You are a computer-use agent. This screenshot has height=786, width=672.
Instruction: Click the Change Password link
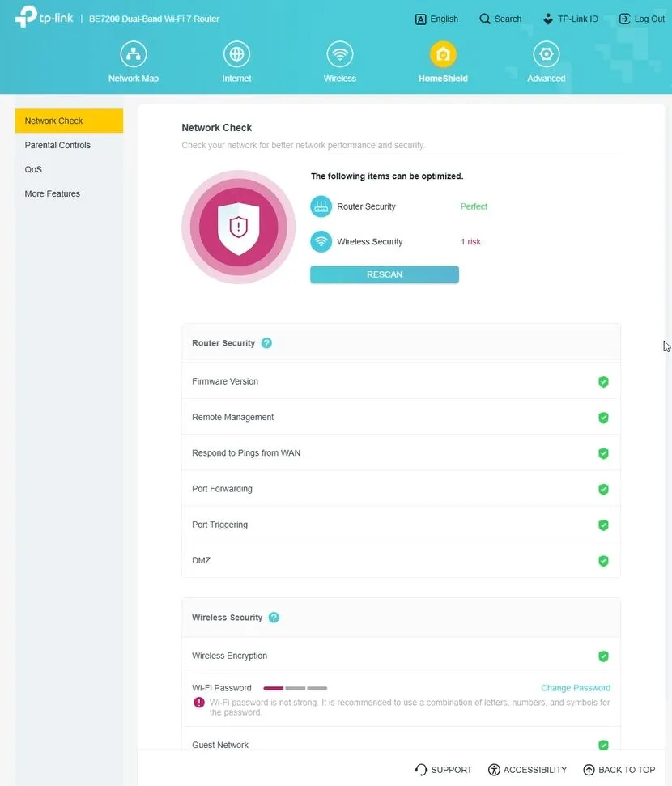[576, 688]
